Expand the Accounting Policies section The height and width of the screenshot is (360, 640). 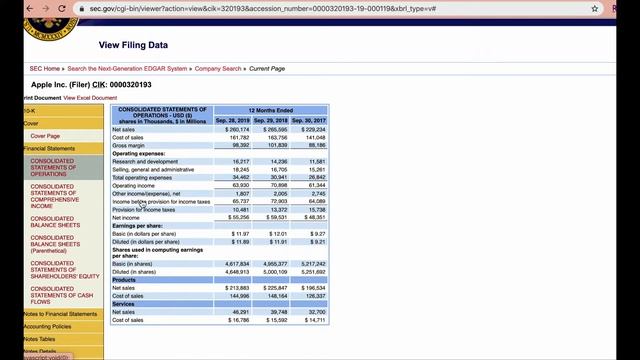click(x=64, y=327)
